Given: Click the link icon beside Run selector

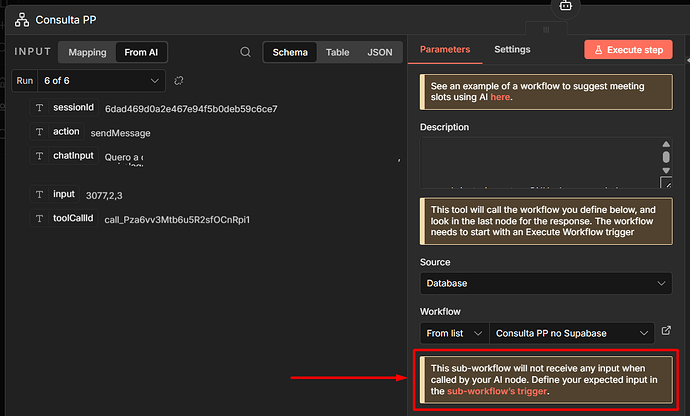Looking at the screenshot, I should point(179,80).
